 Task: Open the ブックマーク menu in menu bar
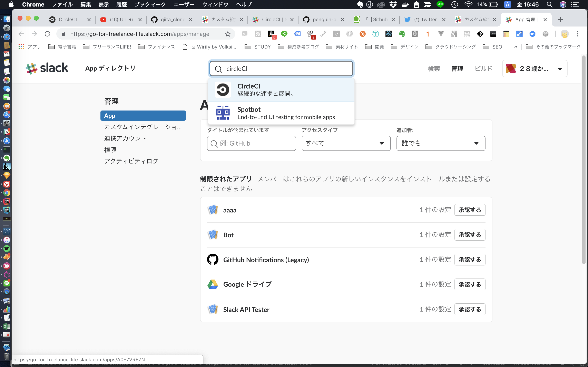point(150,4)
